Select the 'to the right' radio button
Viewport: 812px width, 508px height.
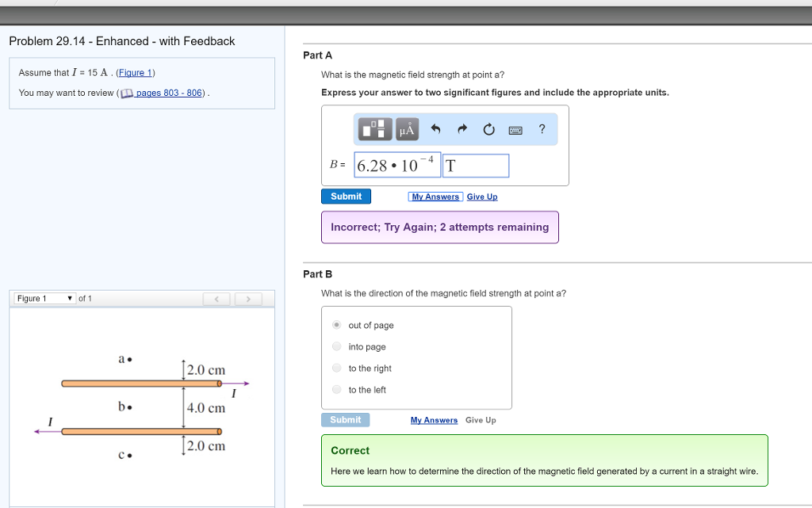[x=336, y=368]
